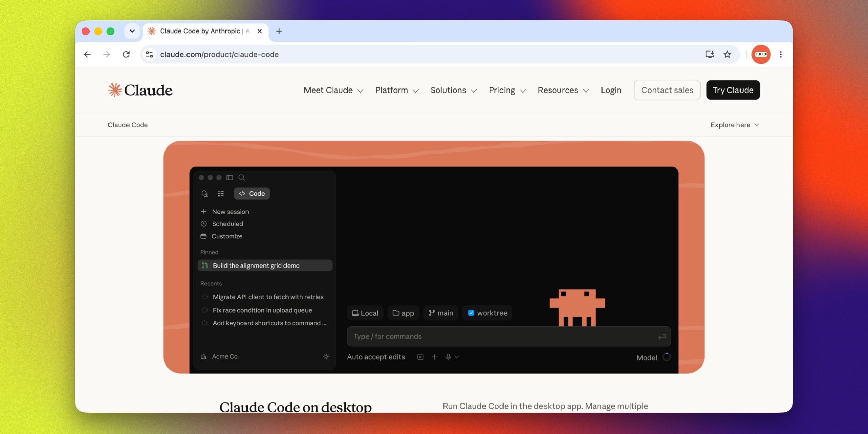Screen dimensions: 868x434
Task: Toggle the sidebar panel icon in demo app
Action: (230, 178)
